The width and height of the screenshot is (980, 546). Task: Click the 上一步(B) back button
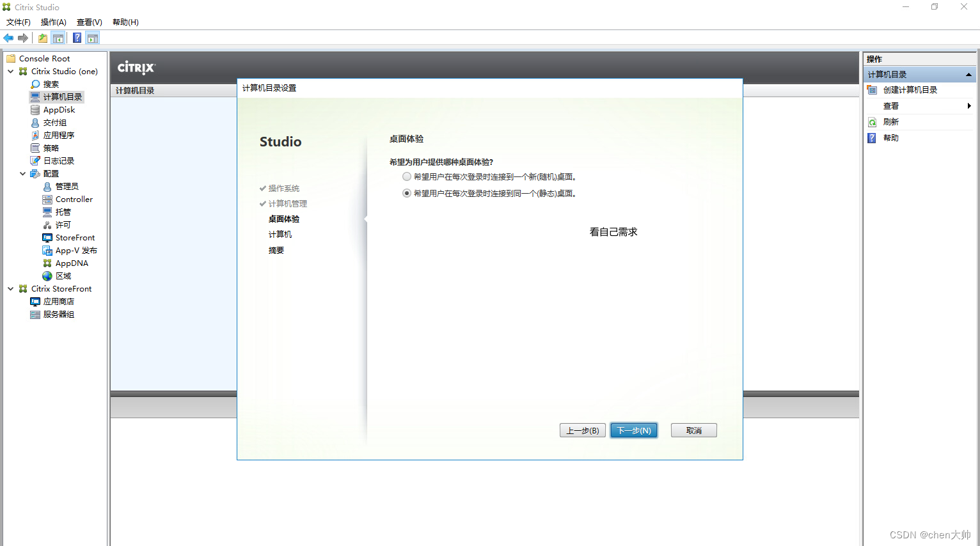click(x=582, y=430)
